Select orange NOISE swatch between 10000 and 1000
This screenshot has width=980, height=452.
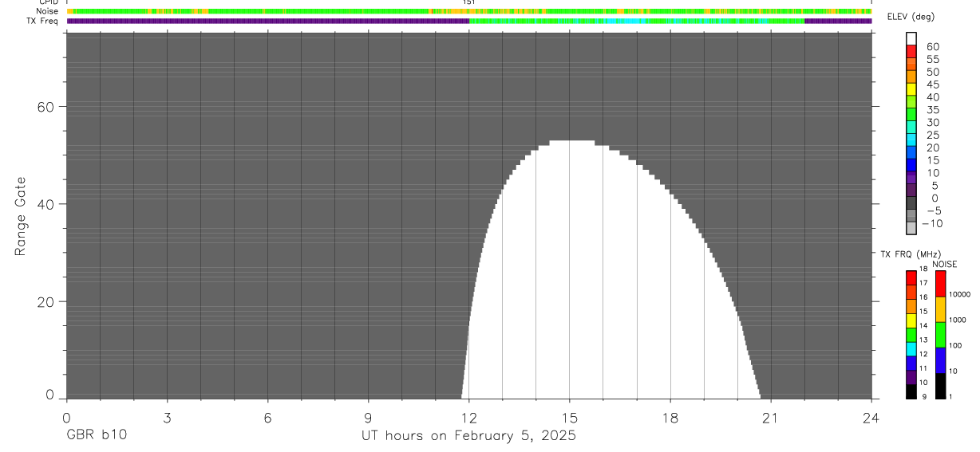[941, 309]
